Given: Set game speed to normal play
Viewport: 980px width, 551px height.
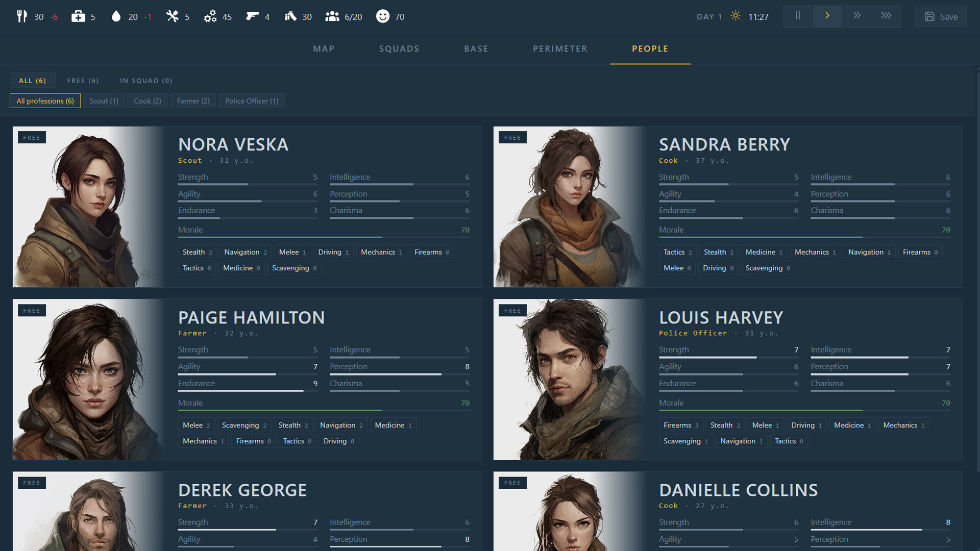Looking at the screenshot, I should 827,16.
